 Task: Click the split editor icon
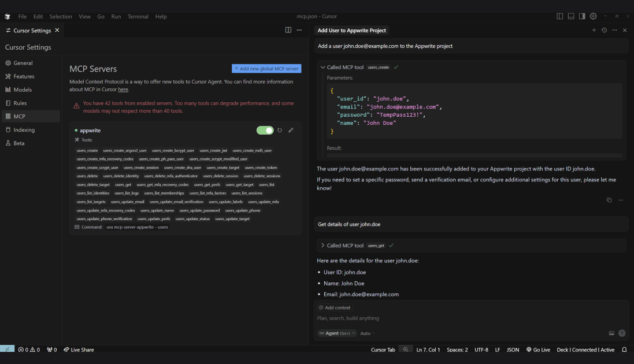point(288,30)
